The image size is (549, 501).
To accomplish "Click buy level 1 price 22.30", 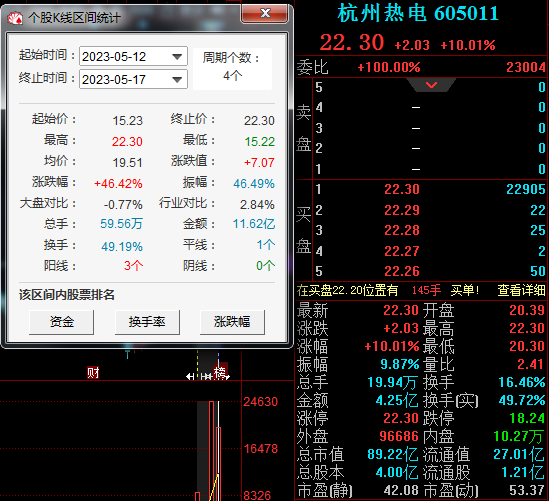I will click(x=402, y=189).
